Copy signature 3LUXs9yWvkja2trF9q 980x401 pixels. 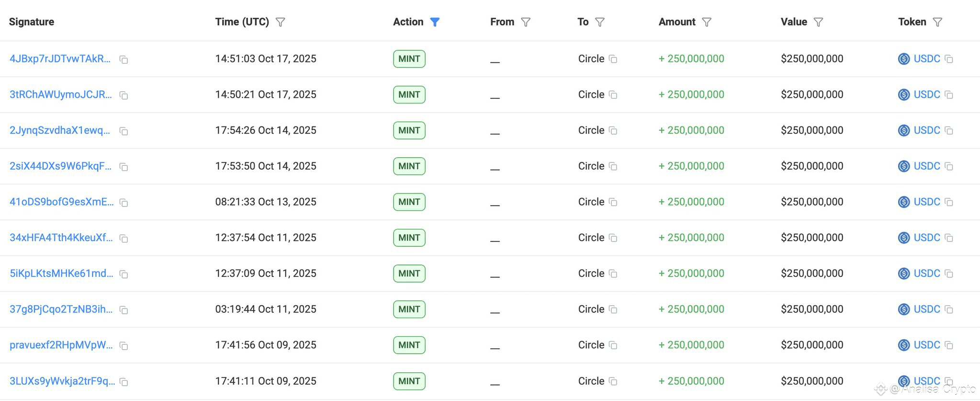tap(124, 382)
